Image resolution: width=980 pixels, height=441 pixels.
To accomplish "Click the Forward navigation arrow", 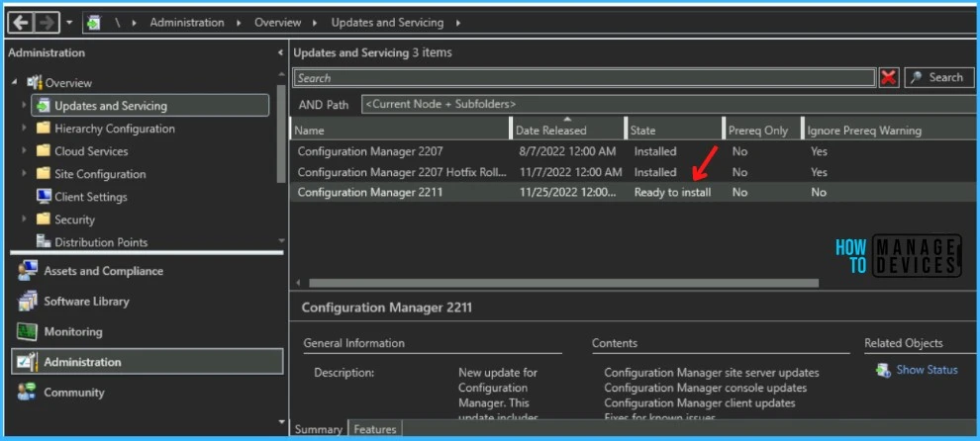I will coord(47,23).
